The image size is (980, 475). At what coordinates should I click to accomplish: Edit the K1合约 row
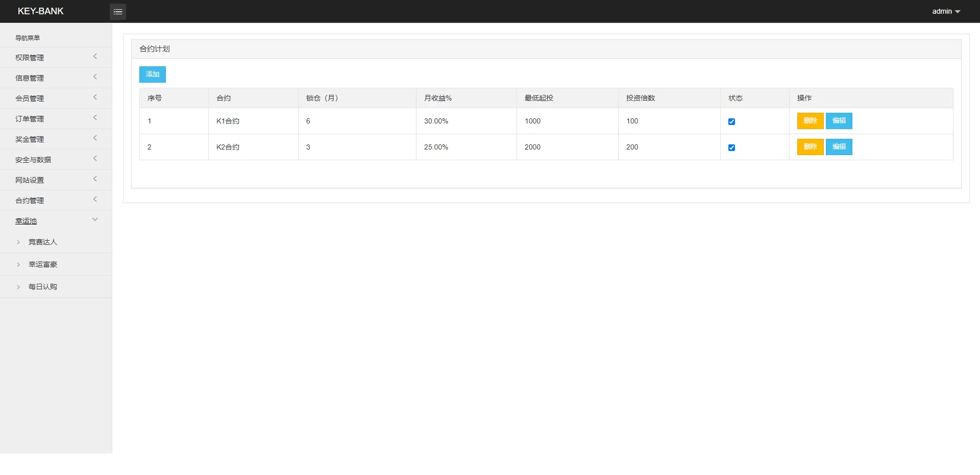pyautogui.click(x=839, y=121)
